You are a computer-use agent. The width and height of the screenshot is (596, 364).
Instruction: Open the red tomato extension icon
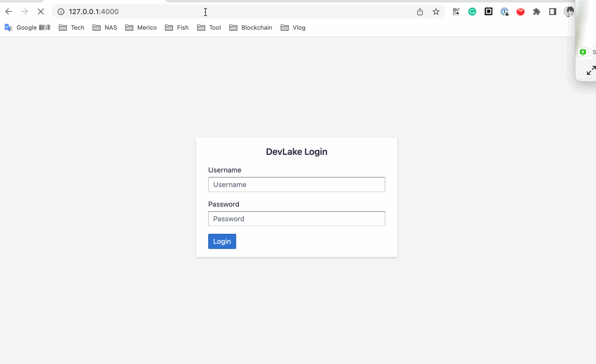(x=521, y=12)
